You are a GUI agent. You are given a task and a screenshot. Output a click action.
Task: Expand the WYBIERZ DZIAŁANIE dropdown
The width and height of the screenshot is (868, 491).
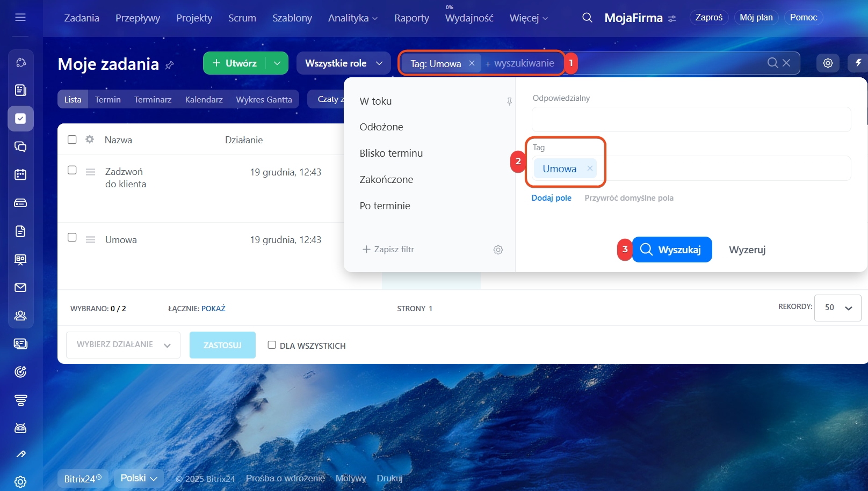pos(123,345)
